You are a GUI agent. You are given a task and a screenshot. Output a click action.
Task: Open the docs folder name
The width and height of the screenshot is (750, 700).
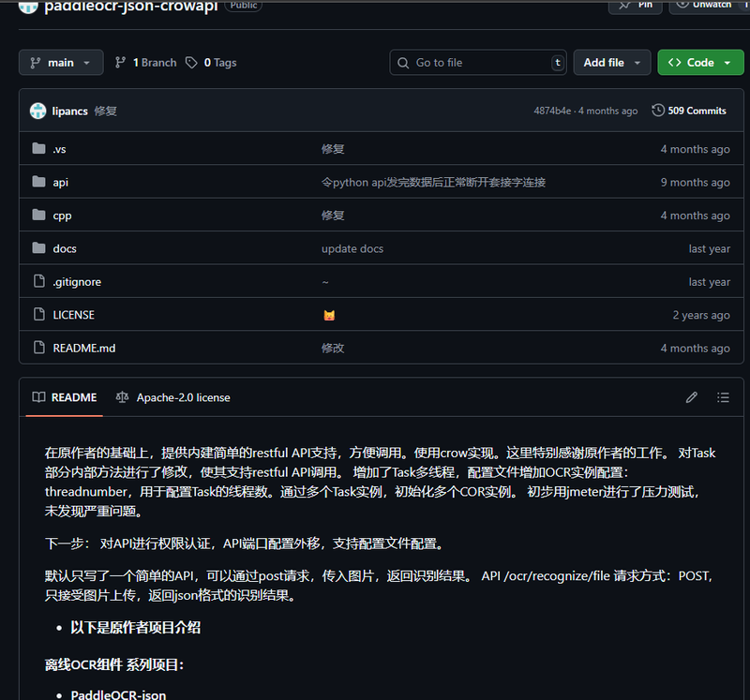point(65,248)
